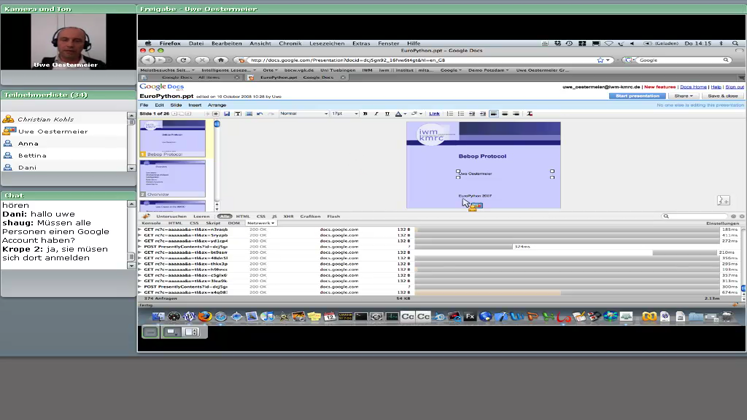Image resolution: width=747 pixels, height=420 pixels.
Task: Open Terminal from the Dock
Action: 361,316
